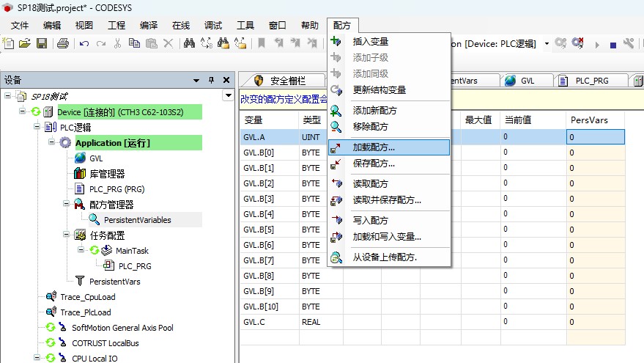Click the Login gear icon in toolbar
644x363 pixels.
(560, 43)
